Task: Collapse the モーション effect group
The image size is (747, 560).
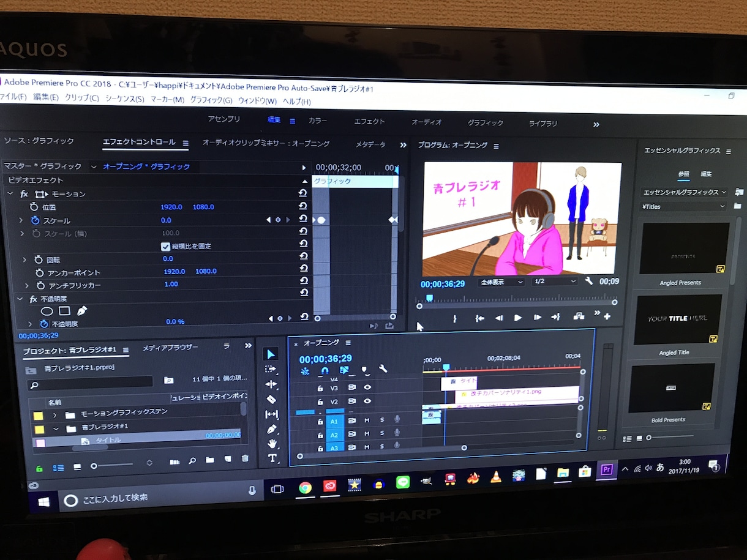Action: (10, 193)
